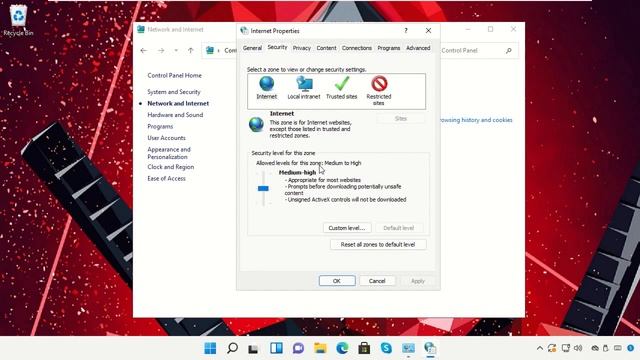Click Control Panel search magnifier icon
Image resolution: width=640 pixels, height=360 pixels.
point(509,51)
